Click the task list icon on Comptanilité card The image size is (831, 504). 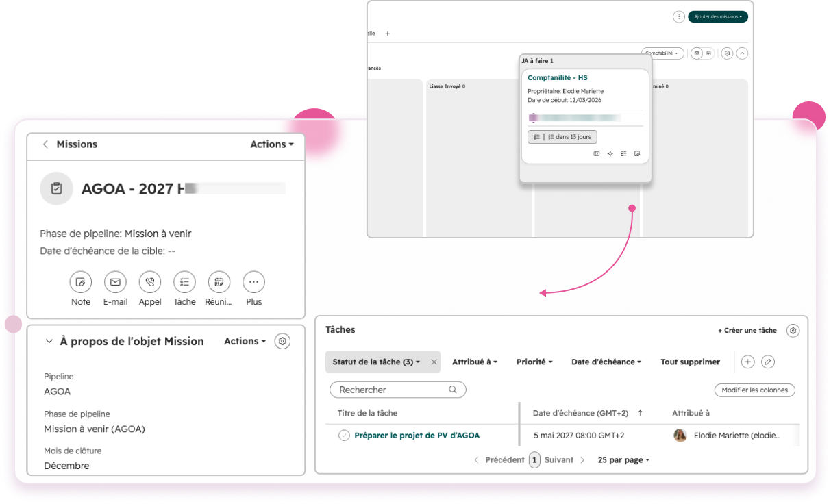coord(623,154)
